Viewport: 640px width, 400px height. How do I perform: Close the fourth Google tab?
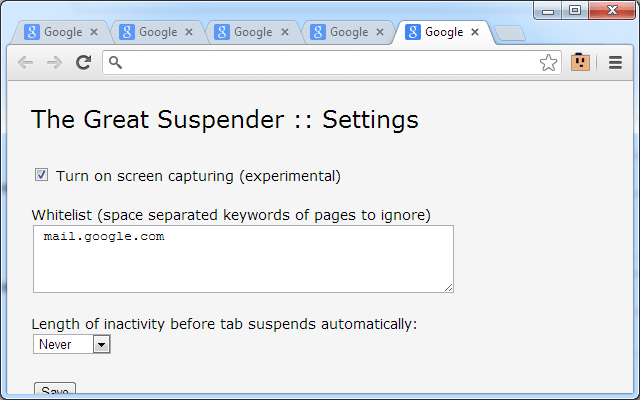pos(380,32)
